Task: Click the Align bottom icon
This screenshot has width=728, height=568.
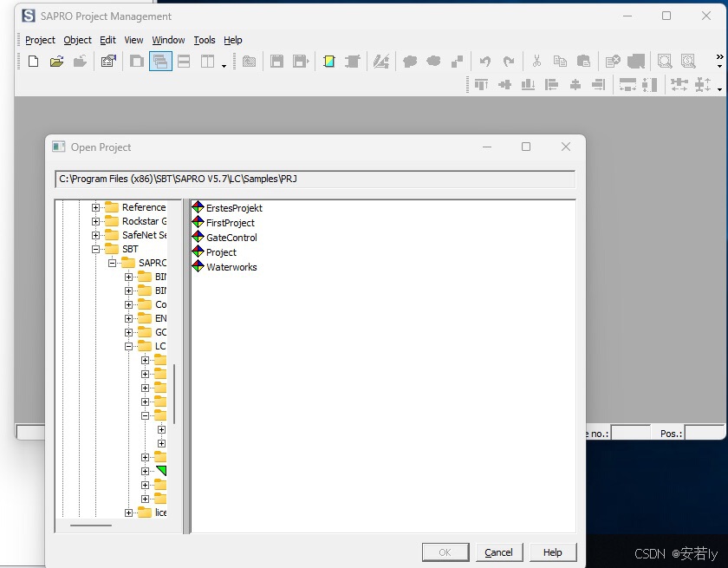Action: (x=528, y=84)
